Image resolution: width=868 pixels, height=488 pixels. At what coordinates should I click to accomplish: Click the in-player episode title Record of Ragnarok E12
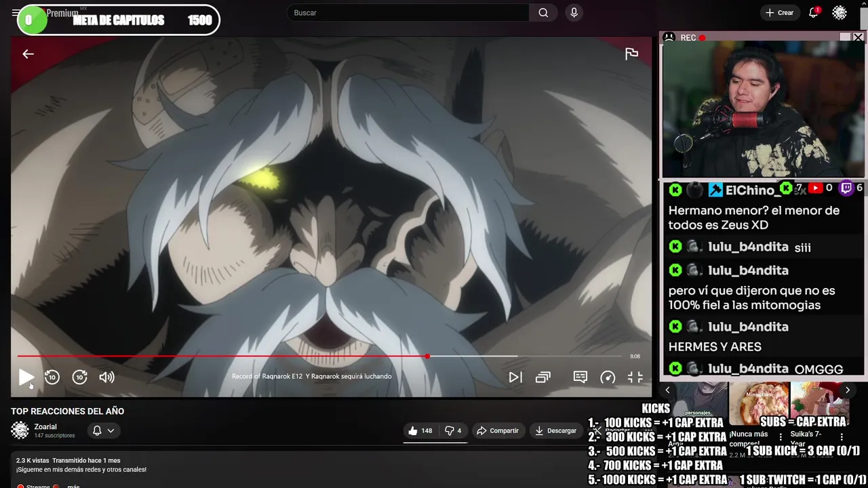(x=311, y=376)
